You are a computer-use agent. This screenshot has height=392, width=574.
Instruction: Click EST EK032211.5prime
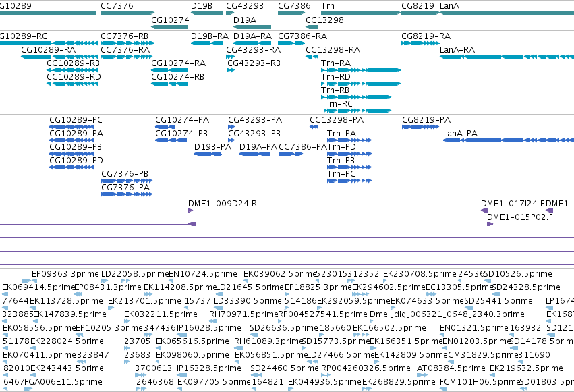click(x=161, y=315)
